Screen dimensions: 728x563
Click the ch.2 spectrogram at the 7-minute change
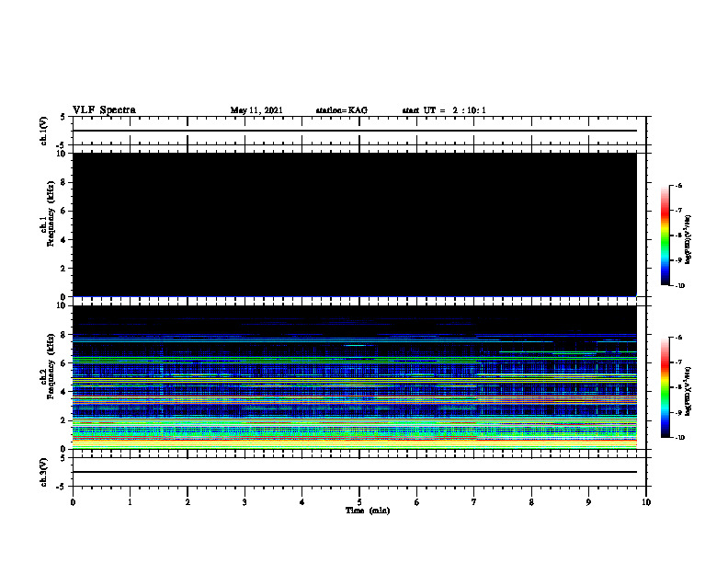pos(477,377)
